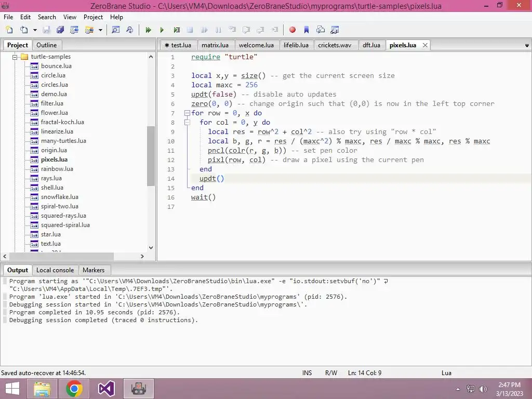Open the Watch window toolbar icon
Screen dimensions: 532x399
pos(335,30)
